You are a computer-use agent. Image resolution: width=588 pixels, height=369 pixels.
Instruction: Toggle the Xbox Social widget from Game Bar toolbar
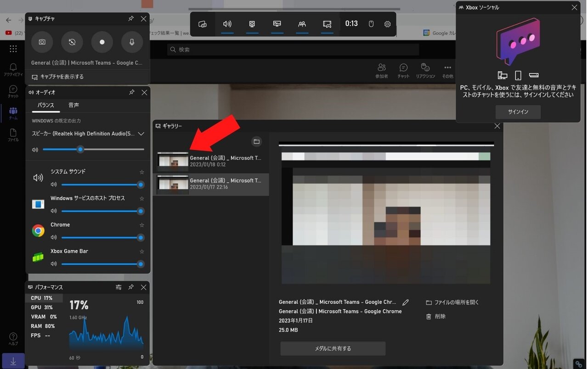pos(302,24)
